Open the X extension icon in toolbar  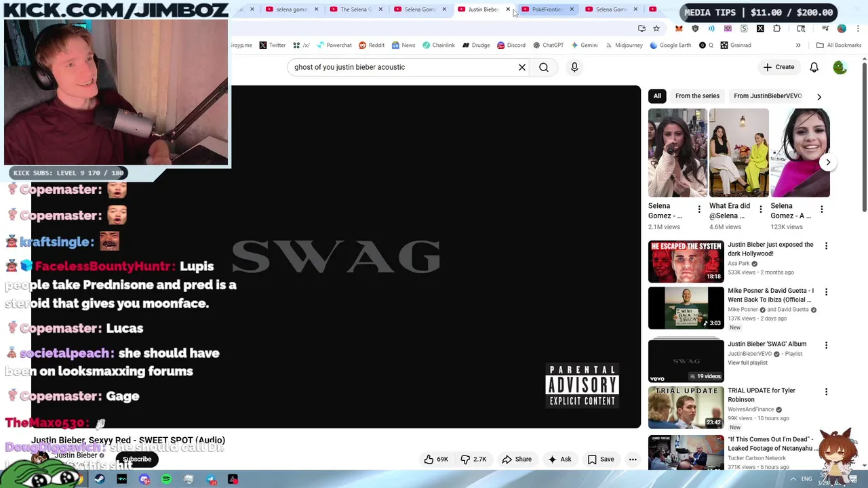coord(760,28)
